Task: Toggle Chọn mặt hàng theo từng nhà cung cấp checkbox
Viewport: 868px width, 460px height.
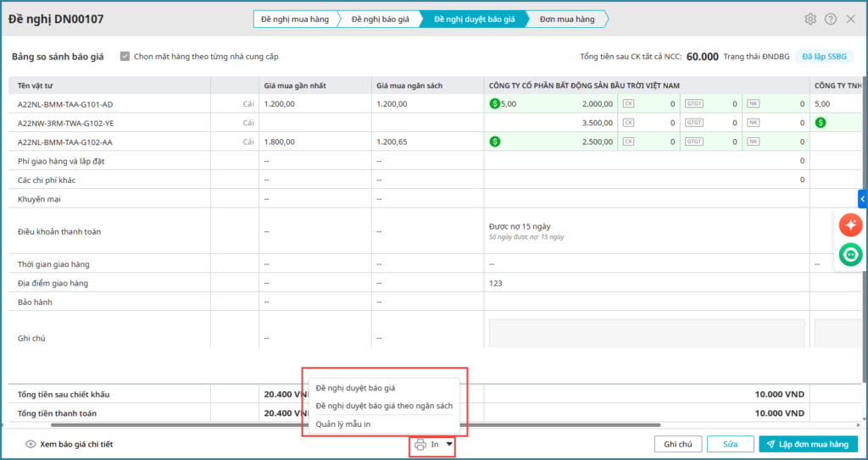Action: tap(125, 57)
